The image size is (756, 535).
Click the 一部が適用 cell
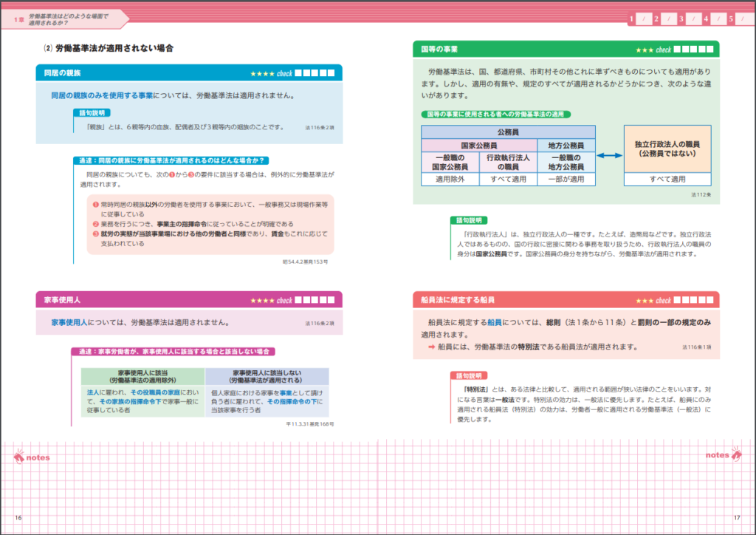pyautogui.click(x=566, y=179)
